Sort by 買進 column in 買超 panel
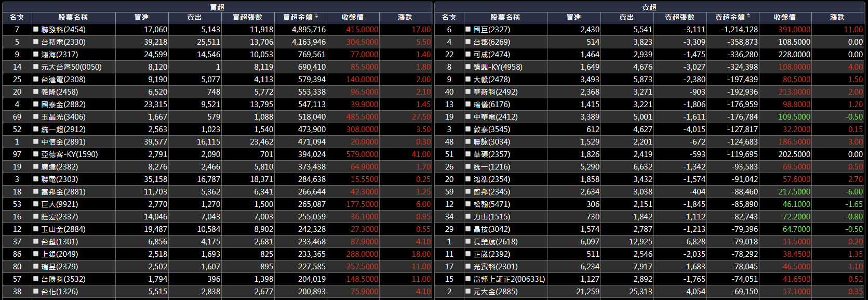The width and height of the screenshot is (868, 300). (141, 18)
